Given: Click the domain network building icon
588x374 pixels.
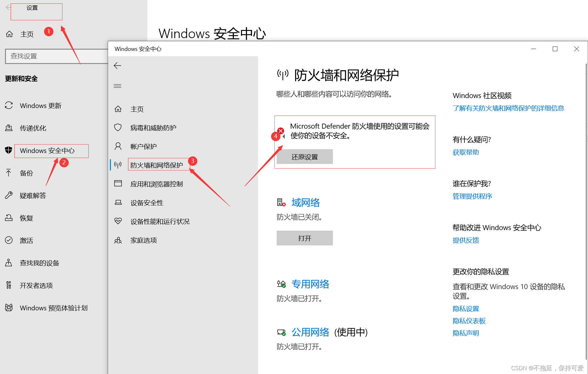Looking at the screenshot, I should click(x=281, y=203).
